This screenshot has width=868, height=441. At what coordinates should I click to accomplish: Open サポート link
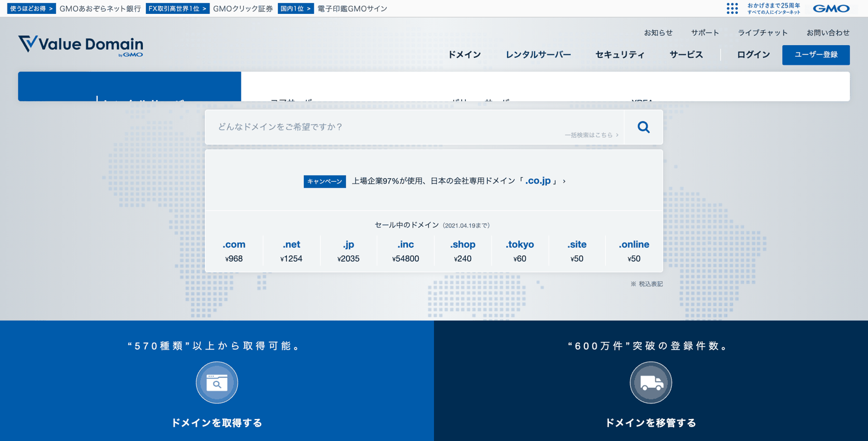click(x=705, y=33)
